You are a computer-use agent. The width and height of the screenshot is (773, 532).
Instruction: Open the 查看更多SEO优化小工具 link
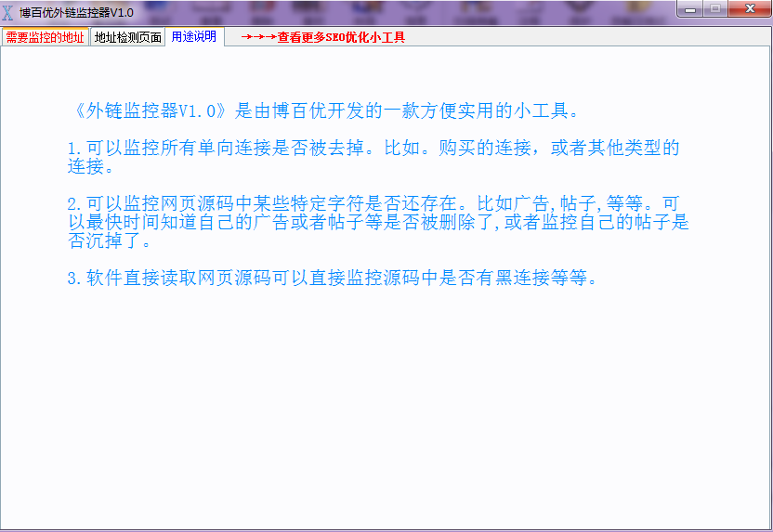click(341, 38)
